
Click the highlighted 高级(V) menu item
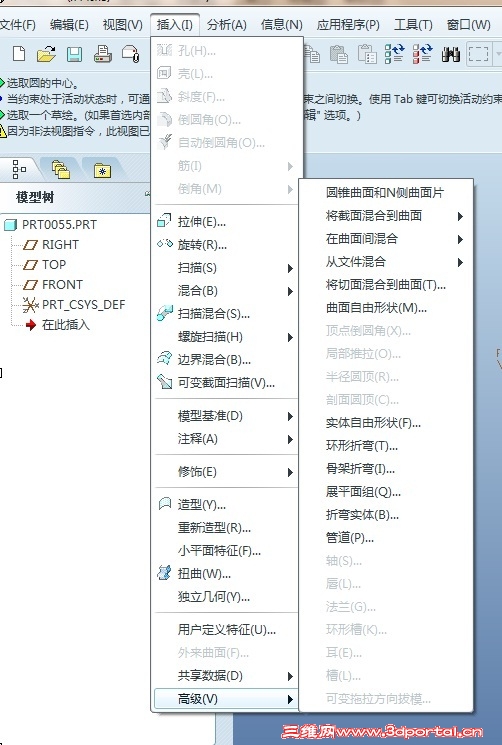225,699
